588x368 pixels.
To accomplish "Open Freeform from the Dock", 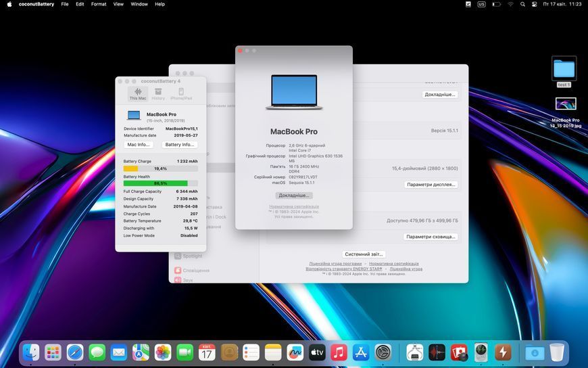I will [295, 352].
